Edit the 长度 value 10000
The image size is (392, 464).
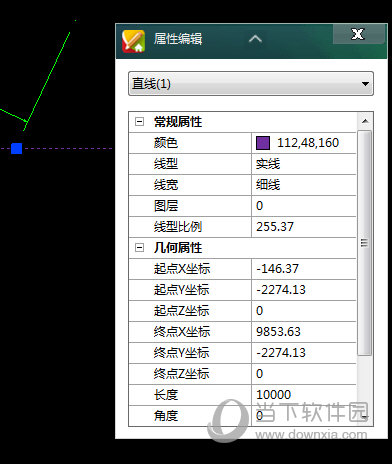point(304,395)
